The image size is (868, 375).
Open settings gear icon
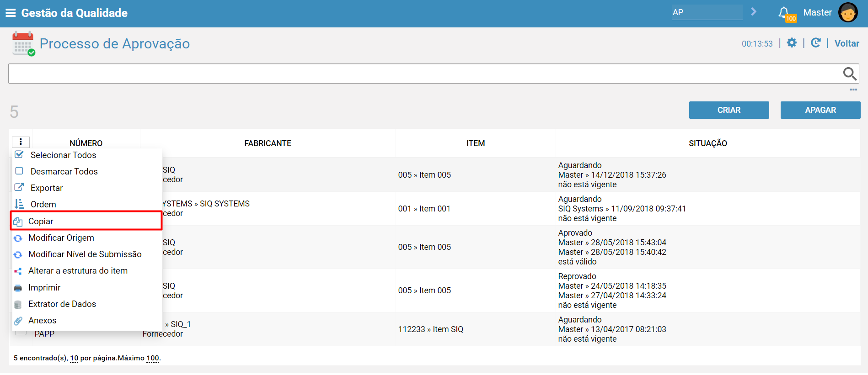tap(792, 43)
